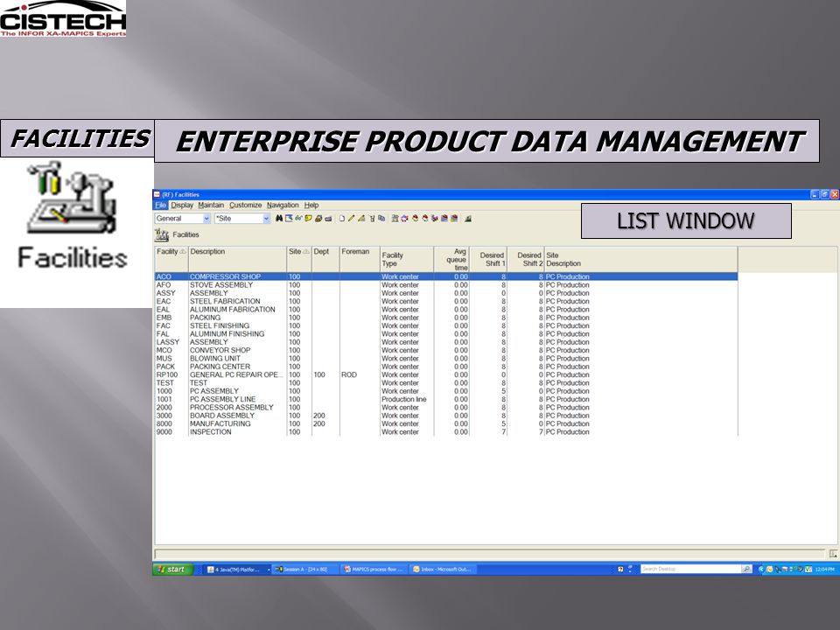
Task: Click the Foreman column header
Action: click(360, 259)
